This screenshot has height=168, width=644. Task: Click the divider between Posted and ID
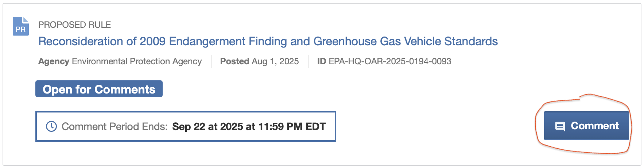point(308,61)
